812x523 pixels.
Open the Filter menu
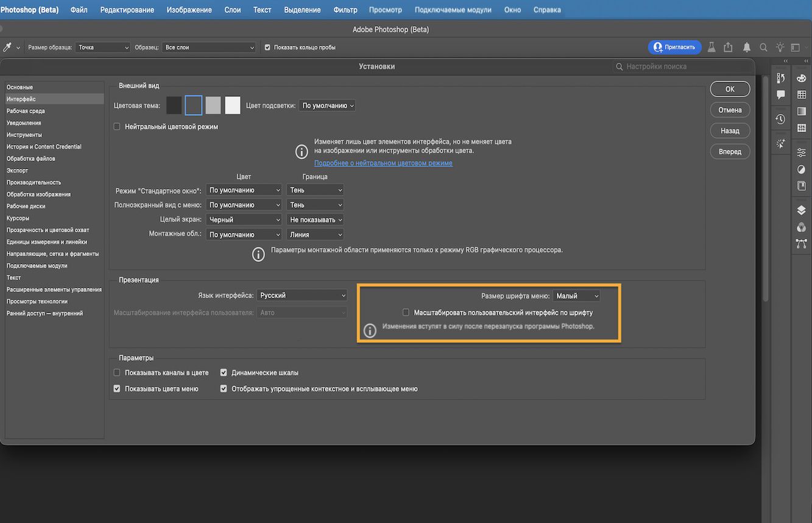(x=345, y=9)
